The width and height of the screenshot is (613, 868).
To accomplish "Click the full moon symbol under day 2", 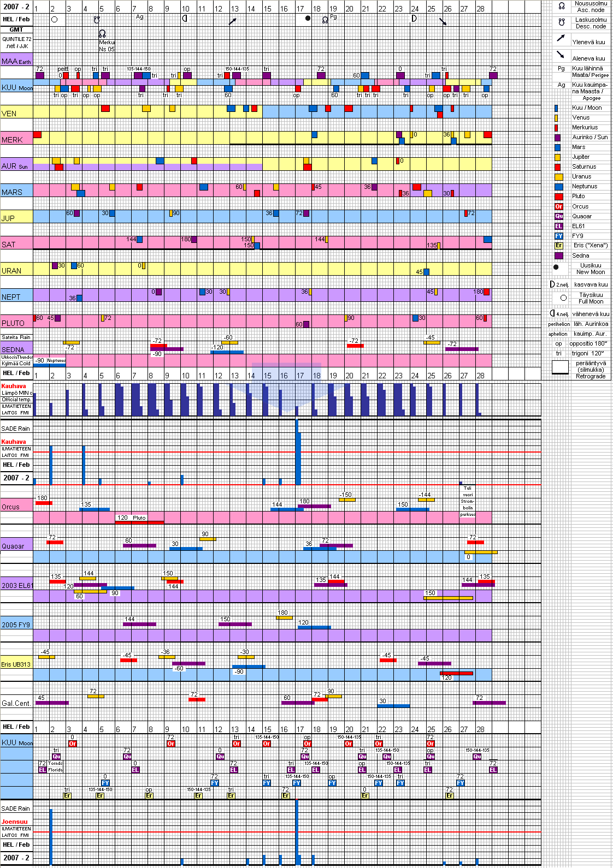I will point(54,19).
